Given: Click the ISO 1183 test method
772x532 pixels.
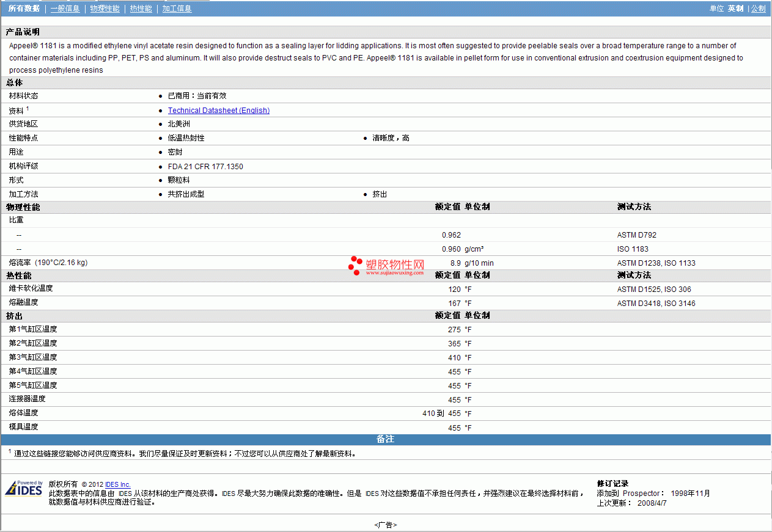Looking at the screenshot, I should point(633,249).
